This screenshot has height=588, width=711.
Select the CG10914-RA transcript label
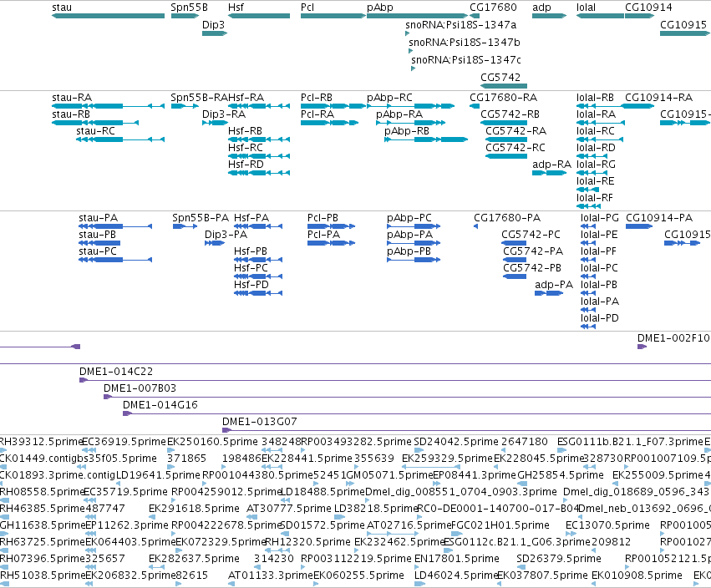coord(659,98)
